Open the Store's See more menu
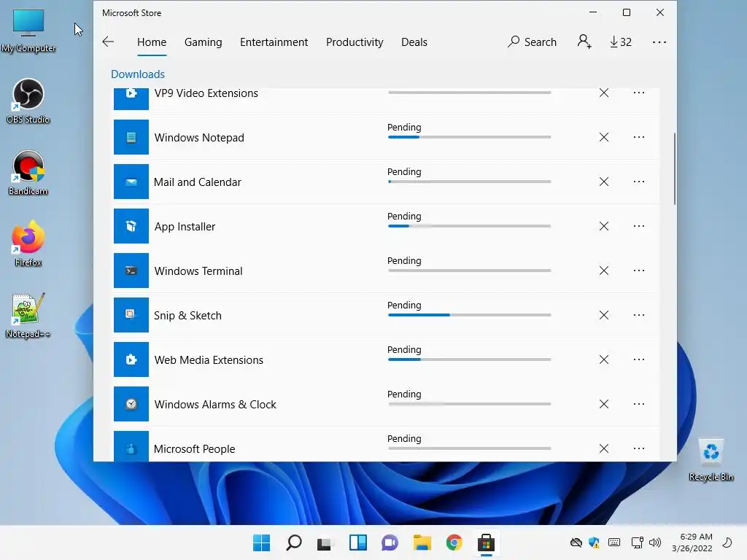747x560 pixels. pyautogui.click(x=659, y=42)
